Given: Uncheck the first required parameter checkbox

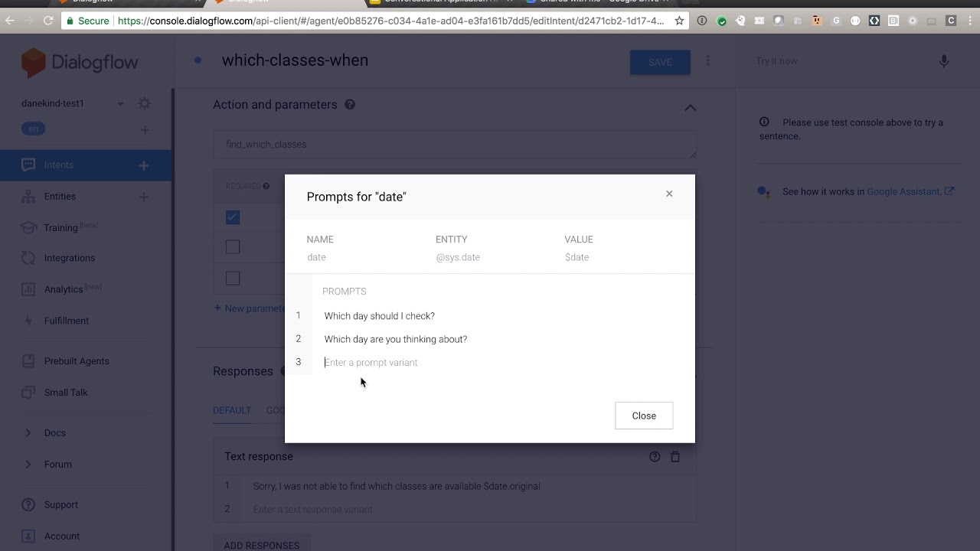Looking at the screenshot, I should (233, 217).
